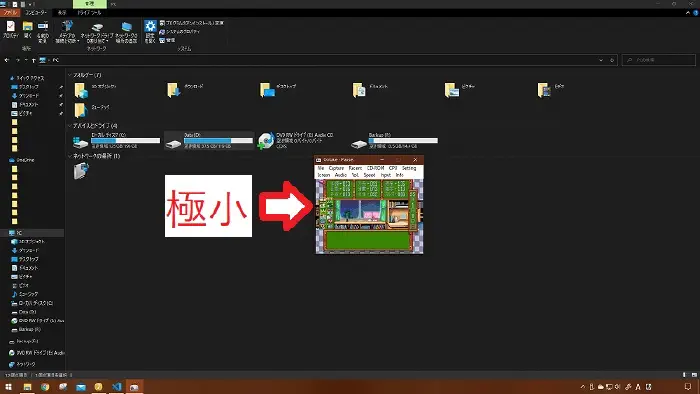The height and width of the screenshot is (394, 700).
Task: Switch to the Drive Tools ribbon tab
Action: (89, 12)
